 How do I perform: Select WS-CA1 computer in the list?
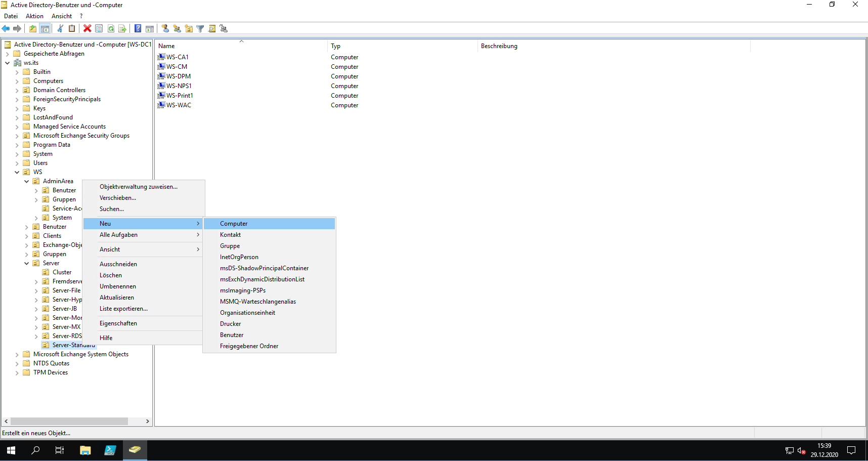[178, 57]
